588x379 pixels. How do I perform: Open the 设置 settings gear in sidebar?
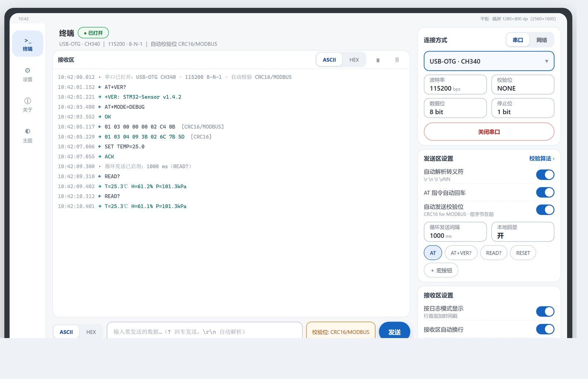pos(28,74)
